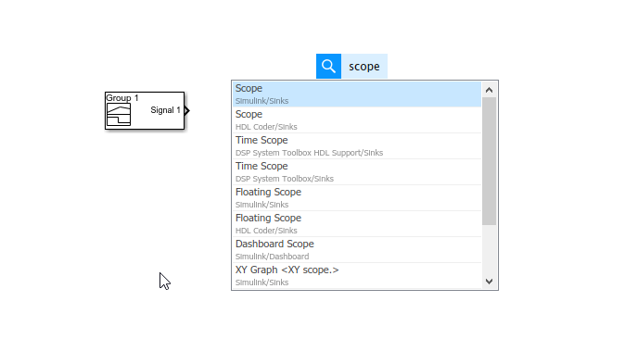Viewport: 625px width, 364px height.
Task: Click the magnifying glass search icon
Action: [328, 66]
